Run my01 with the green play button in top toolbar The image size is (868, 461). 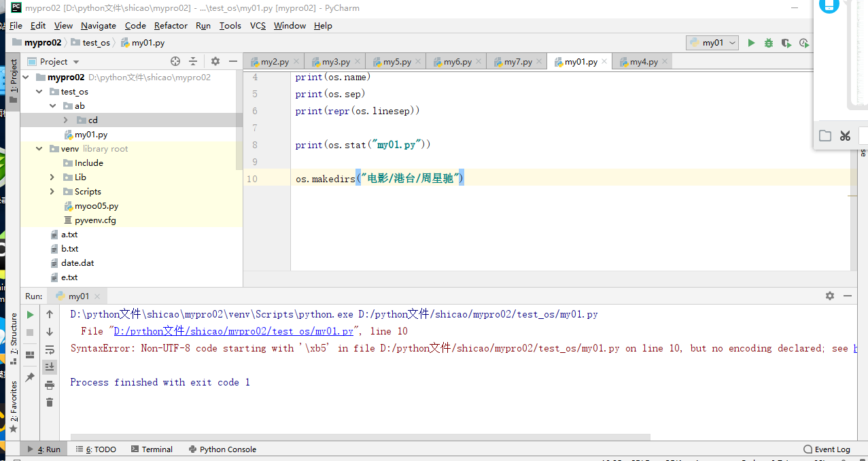751,43
